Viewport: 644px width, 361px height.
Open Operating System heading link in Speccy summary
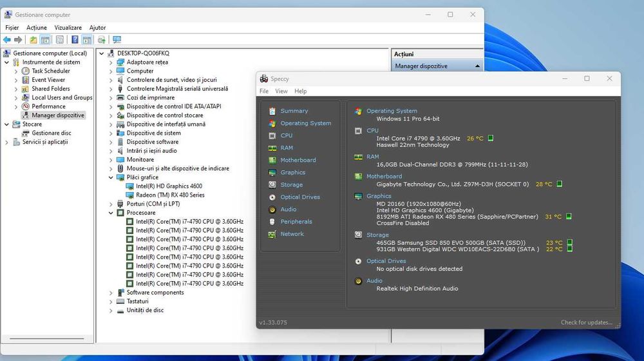pyautogui.click(x=392, y=111)
